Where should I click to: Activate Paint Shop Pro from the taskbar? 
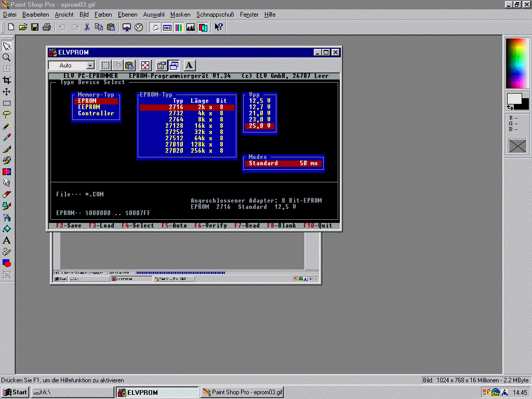(242, 392)
